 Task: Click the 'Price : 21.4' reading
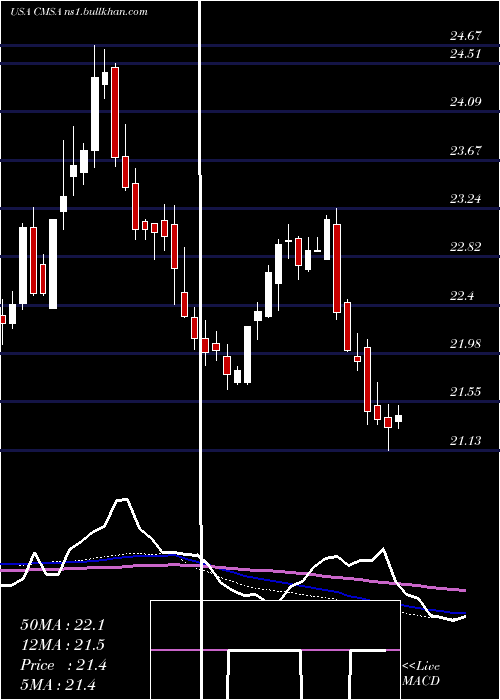click(x=63, y=665)
